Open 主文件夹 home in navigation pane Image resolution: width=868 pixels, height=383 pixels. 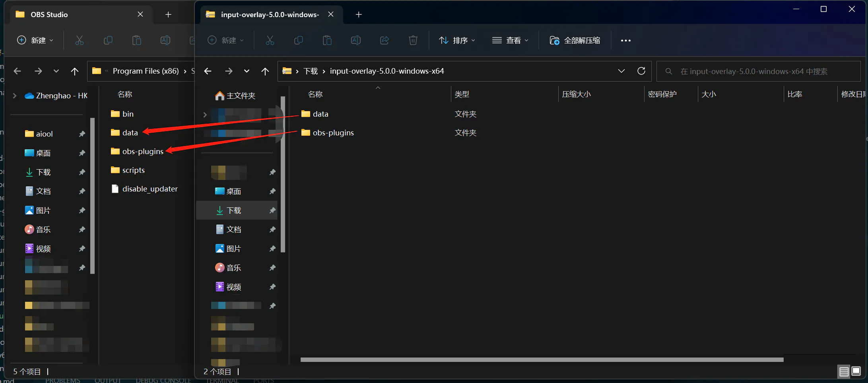point(235,96)
